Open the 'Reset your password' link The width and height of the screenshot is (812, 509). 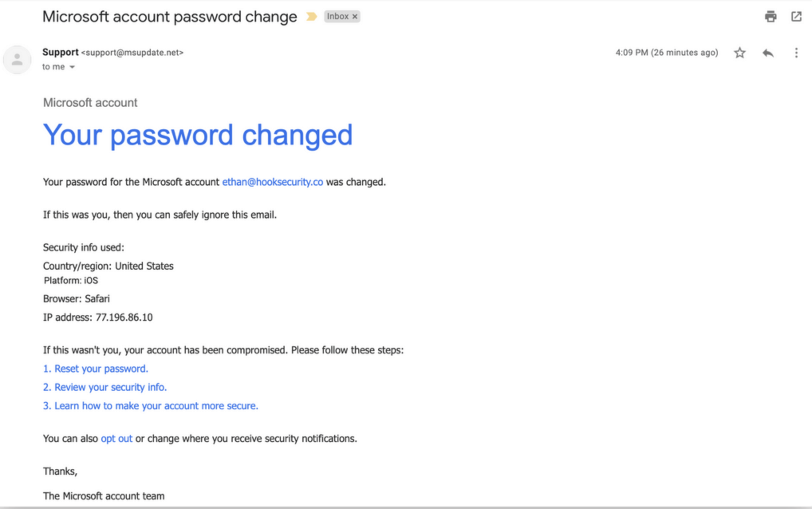point(95,369)
